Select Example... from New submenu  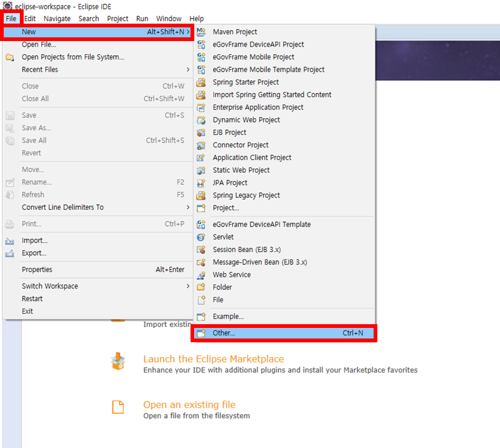284,317
